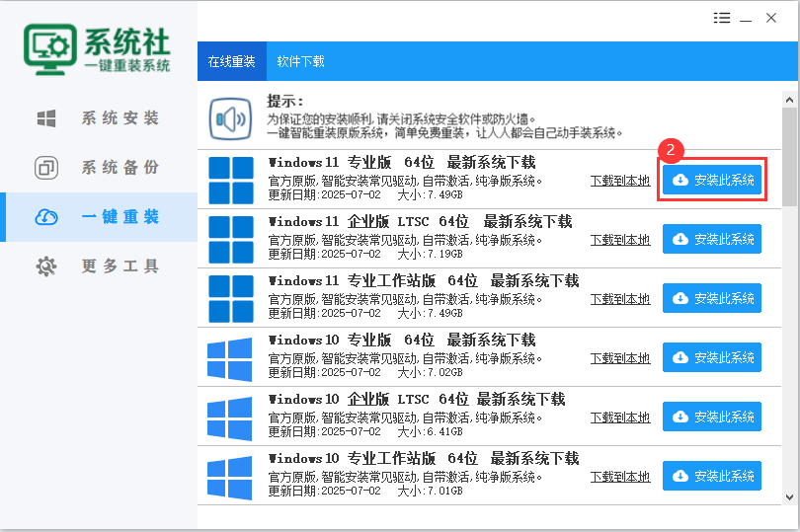Screen dimensions: 800x532
Task: Click the Windows 10 Professional logo icon
Action: (230, 358)
